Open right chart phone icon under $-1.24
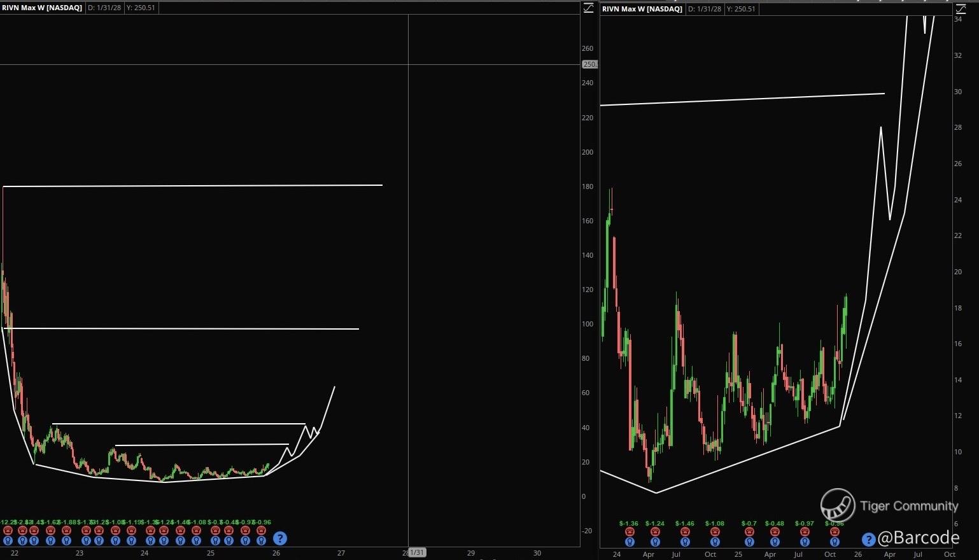 click(x=655, y=532)
